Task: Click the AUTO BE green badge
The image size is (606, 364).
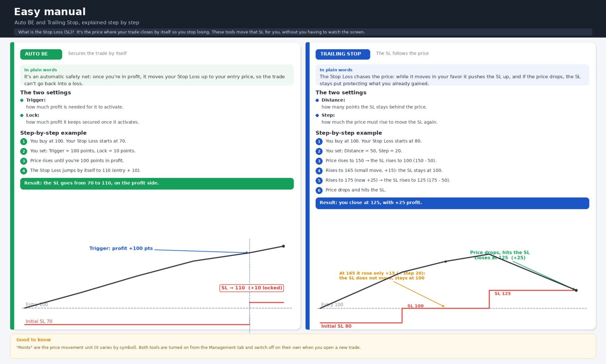Action: 41,54
